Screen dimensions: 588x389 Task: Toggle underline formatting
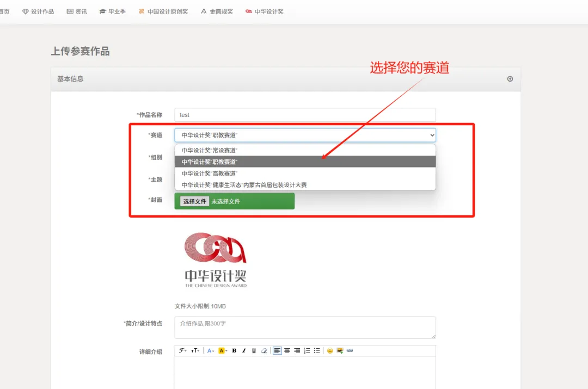coord(254,350)
